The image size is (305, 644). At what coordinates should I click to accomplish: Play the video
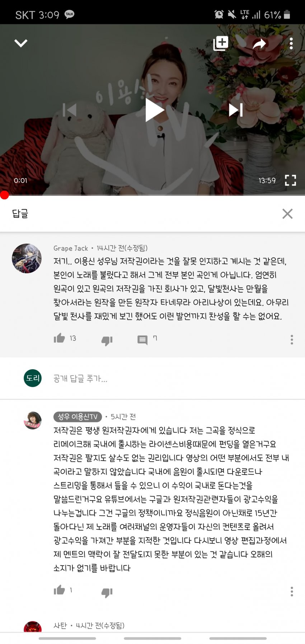point(154,110)
